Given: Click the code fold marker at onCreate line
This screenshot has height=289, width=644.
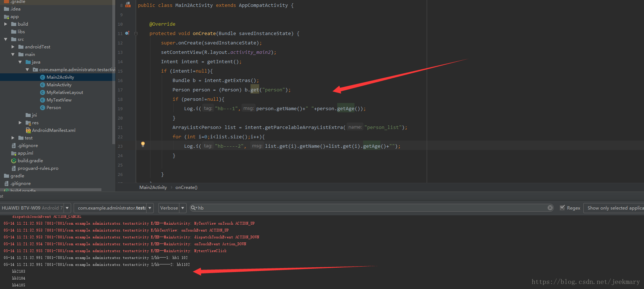Looking at the screenshot, I should [136, 34].
